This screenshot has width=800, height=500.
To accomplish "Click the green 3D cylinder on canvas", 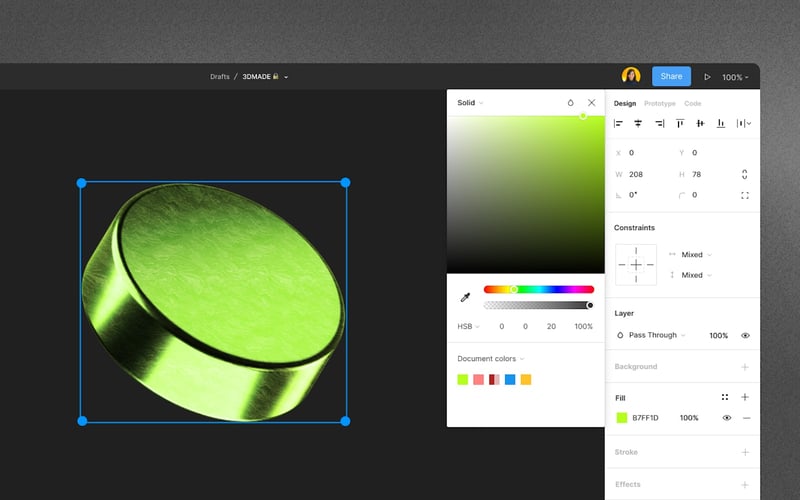I will click(x=213, y=302).
